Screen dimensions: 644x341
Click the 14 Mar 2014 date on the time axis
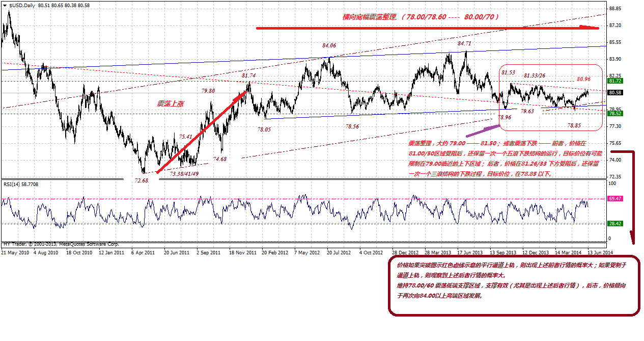pos(569,252)
